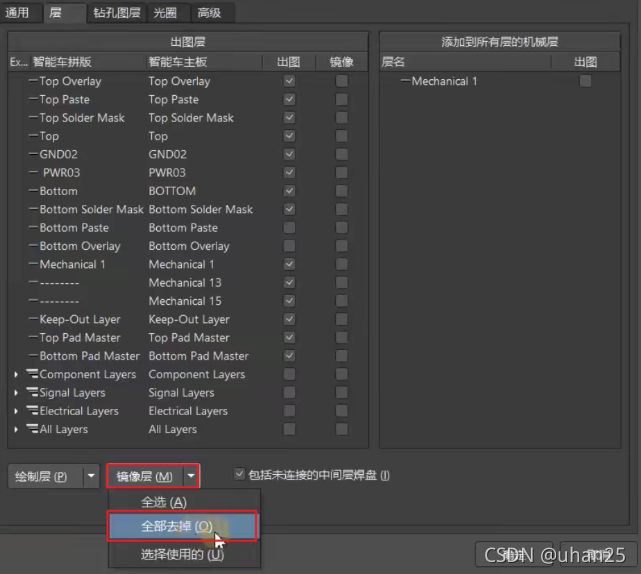Screen dimensions: 641x574
Task: Click the 镜像 column header
Action: click(342, 62)
